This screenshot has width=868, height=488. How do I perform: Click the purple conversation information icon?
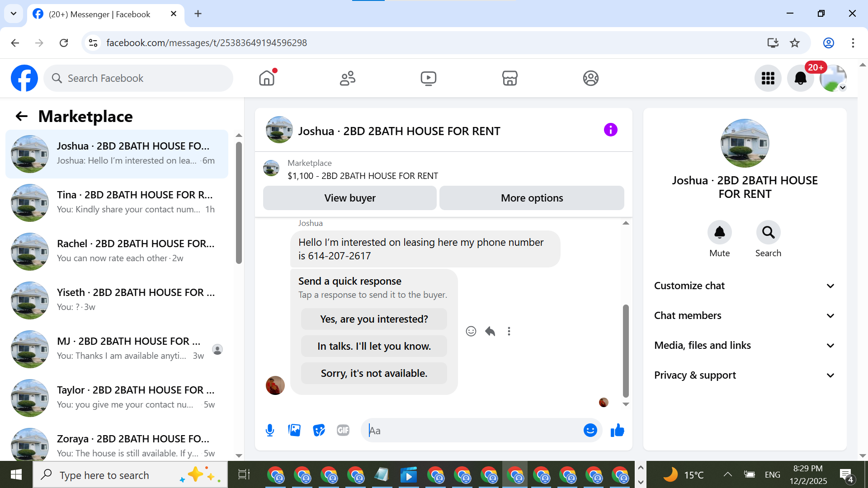point(610,130)
